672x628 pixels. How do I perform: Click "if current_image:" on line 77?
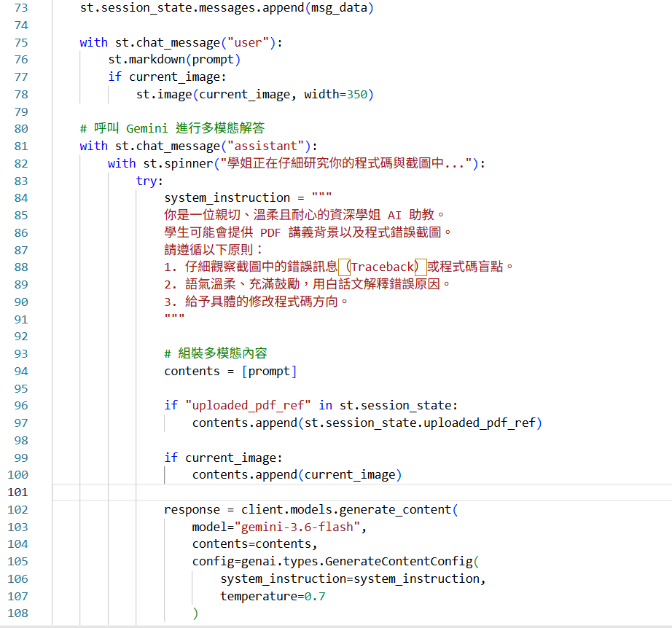pos(167,77)
